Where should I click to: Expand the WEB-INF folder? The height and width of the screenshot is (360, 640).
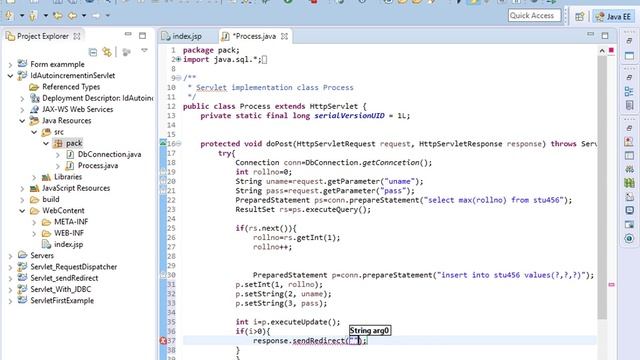[34, 233]
